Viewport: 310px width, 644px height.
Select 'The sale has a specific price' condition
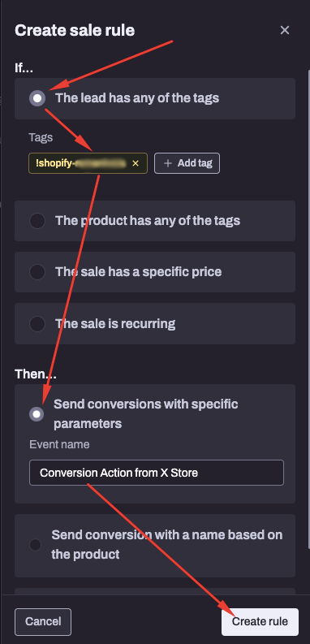(x=155, y=272)
